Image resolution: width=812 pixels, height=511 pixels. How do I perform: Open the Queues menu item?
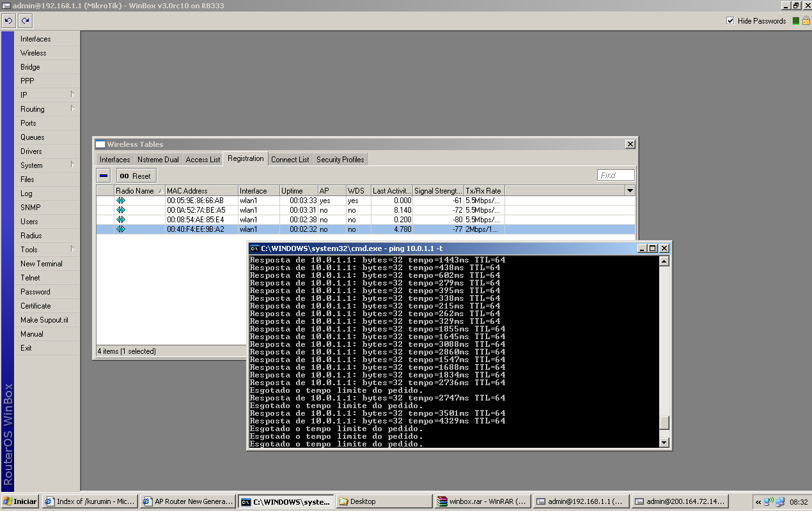click(x=47, y=137)
